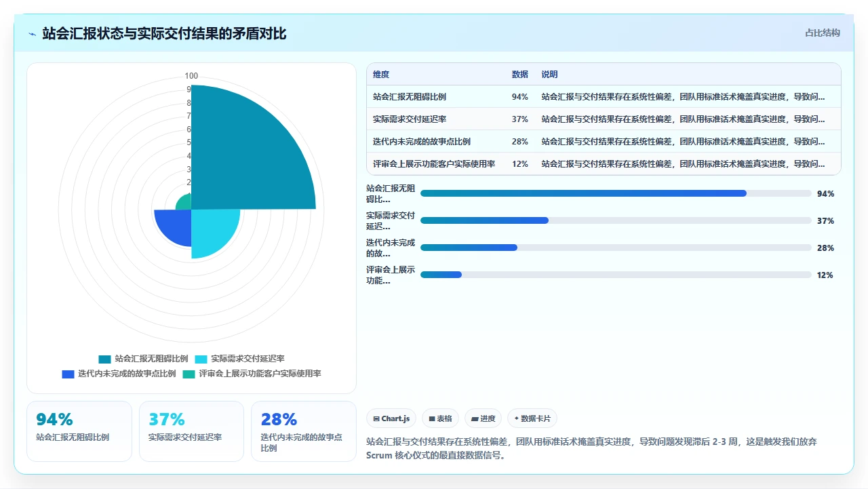Click the 94% value in the table
Screen dimensions: 868x489
point(520,97)
